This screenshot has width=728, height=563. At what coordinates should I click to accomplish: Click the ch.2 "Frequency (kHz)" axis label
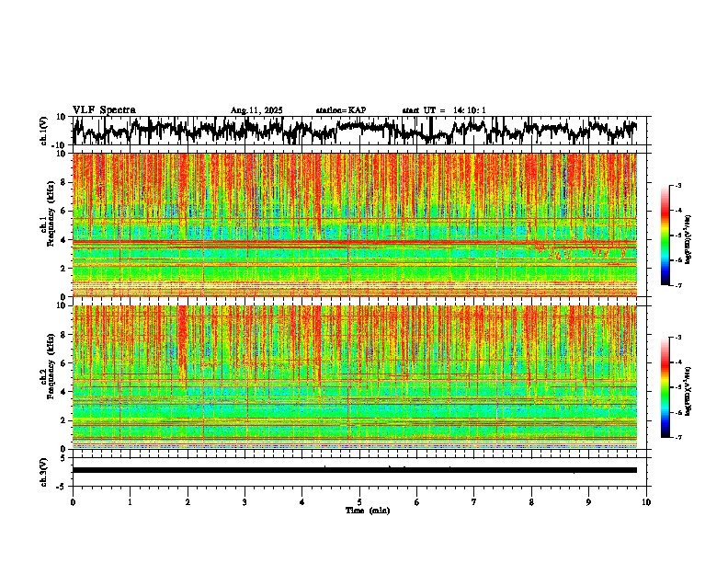click(51, 366)
